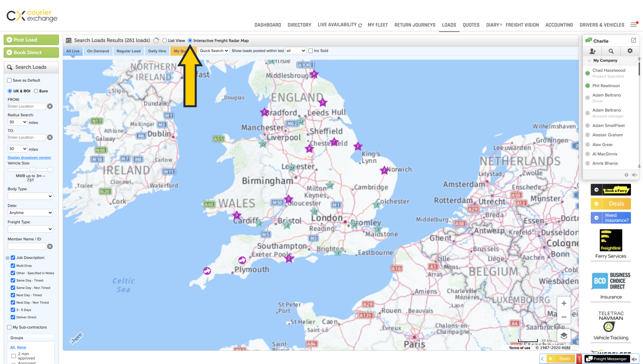Image resolution: width=643 pixels, height=364 pixels.
Task: Click the add contact icon in Charlie panel
Action: (593, 51)
